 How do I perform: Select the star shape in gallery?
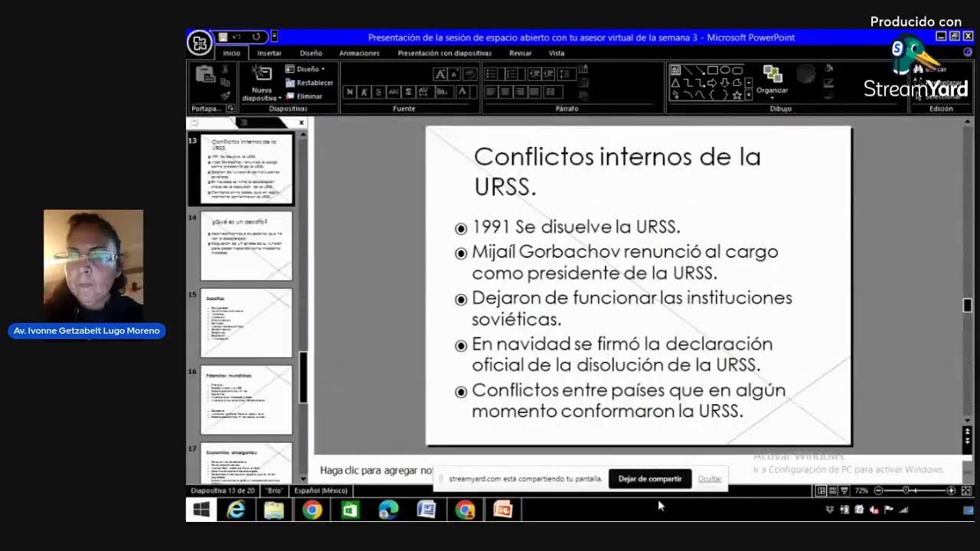[x=737, y=95]
